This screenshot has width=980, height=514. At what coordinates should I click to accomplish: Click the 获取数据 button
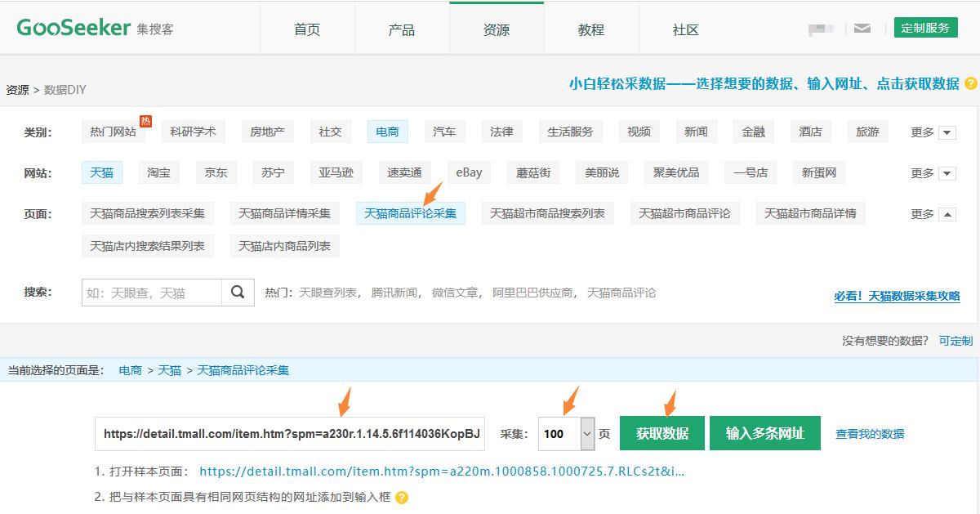coord(661,432)
